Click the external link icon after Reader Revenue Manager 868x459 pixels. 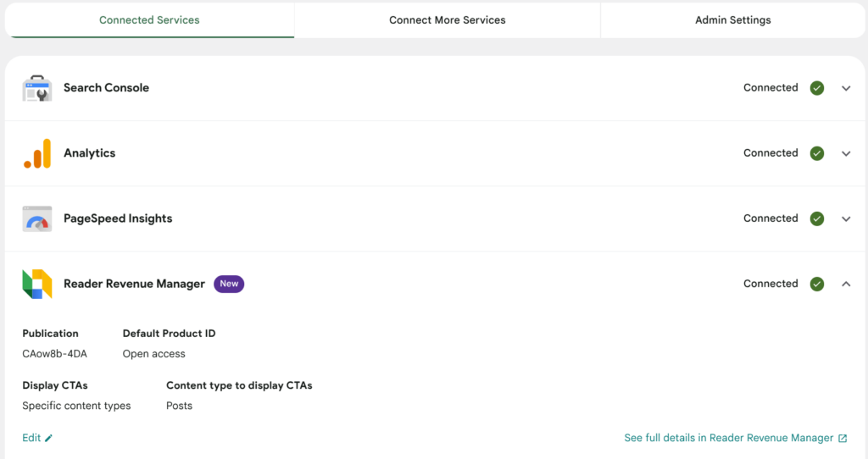point(843,438)
